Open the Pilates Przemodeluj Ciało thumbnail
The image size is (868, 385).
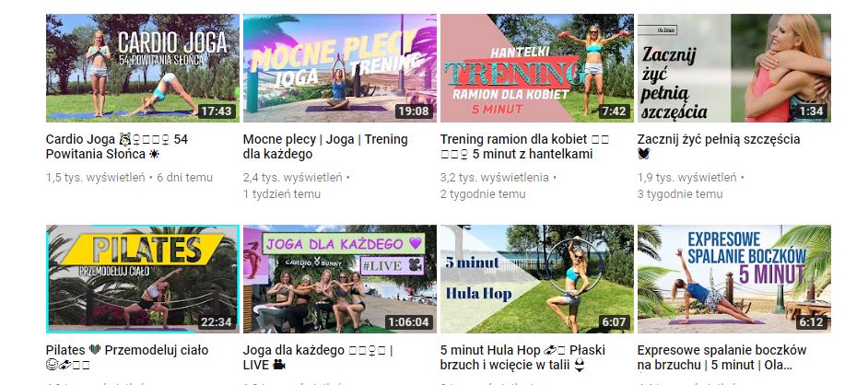point(143,279)
